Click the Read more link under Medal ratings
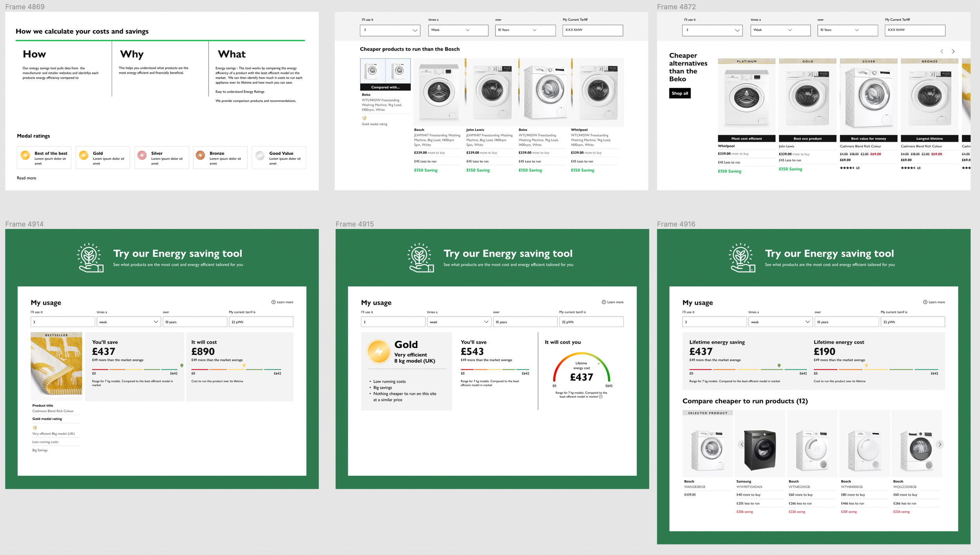 (26, 178)
